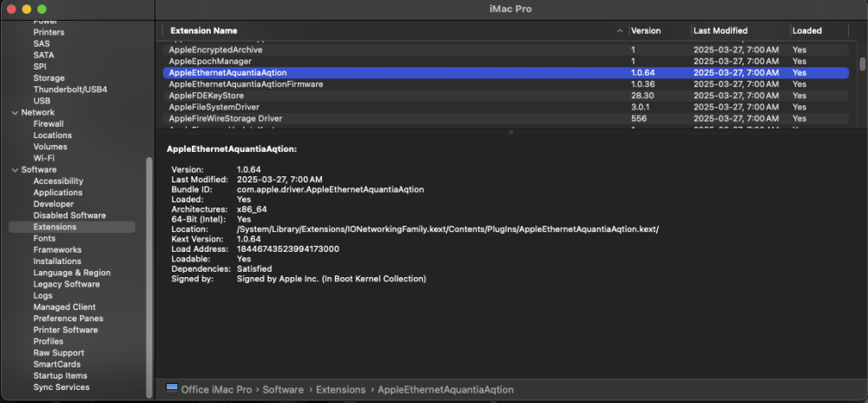Screen dimensions: 868x403
Task: Select the AppleFileSystemDriver extension row
Action: [505, 107]
